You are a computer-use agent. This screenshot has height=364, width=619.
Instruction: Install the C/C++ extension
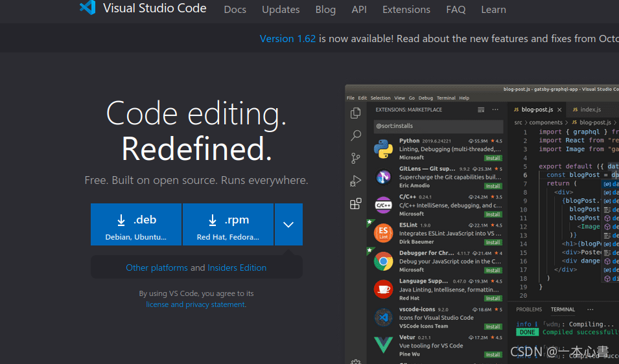point(493,214)
